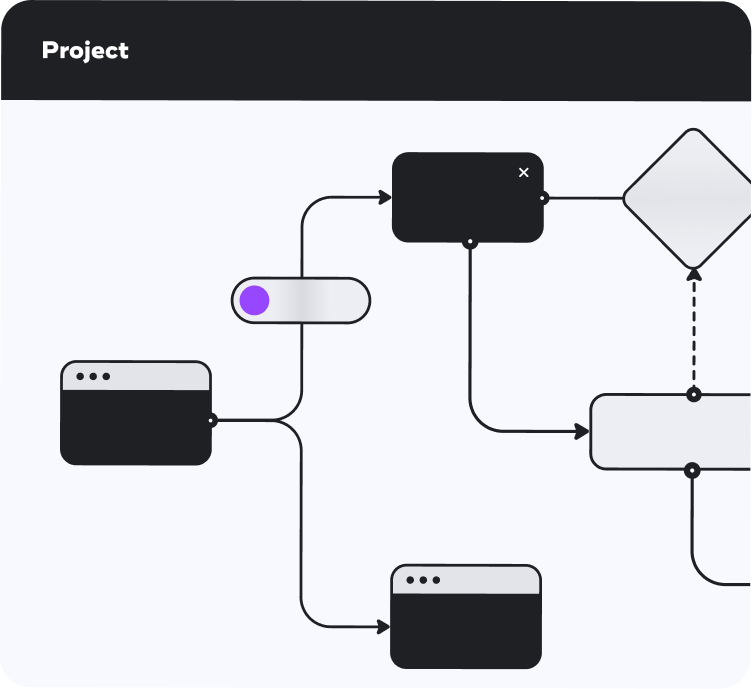Click top port of the gray rectangle node
The image size is (752, 689).
(x=693, y=395)
